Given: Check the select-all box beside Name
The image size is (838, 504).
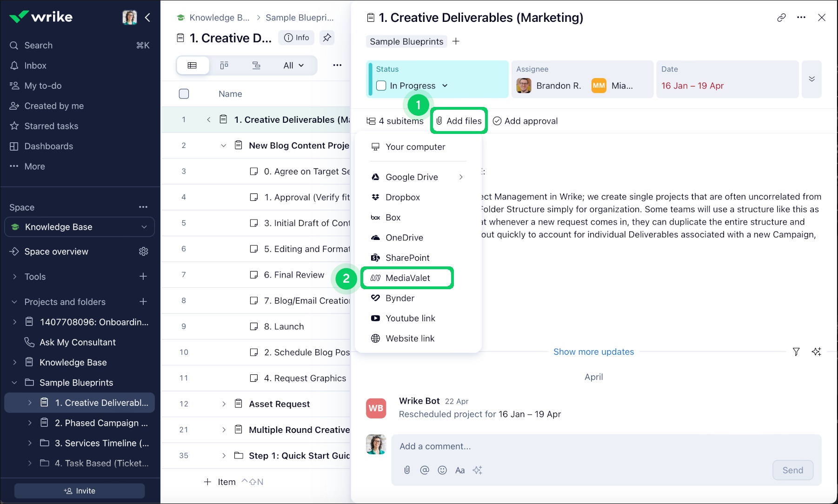Looking at the screenshot, I should 184,94.
